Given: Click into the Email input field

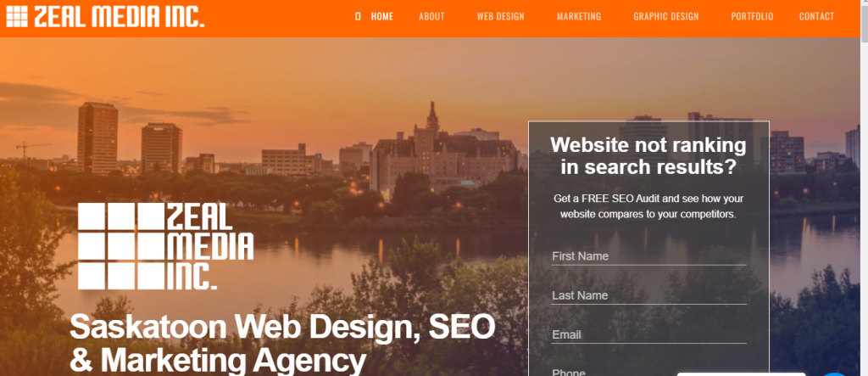Looking at the screenshot, I should coord(648,335).
